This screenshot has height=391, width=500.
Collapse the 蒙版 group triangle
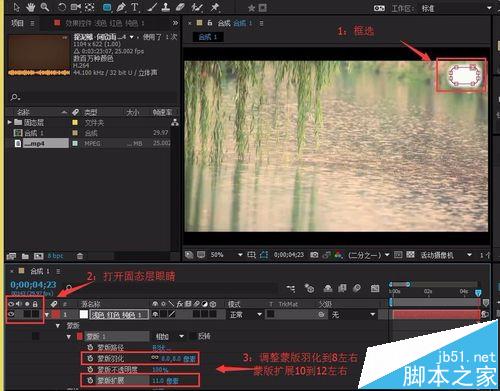[x=58, y=325]
